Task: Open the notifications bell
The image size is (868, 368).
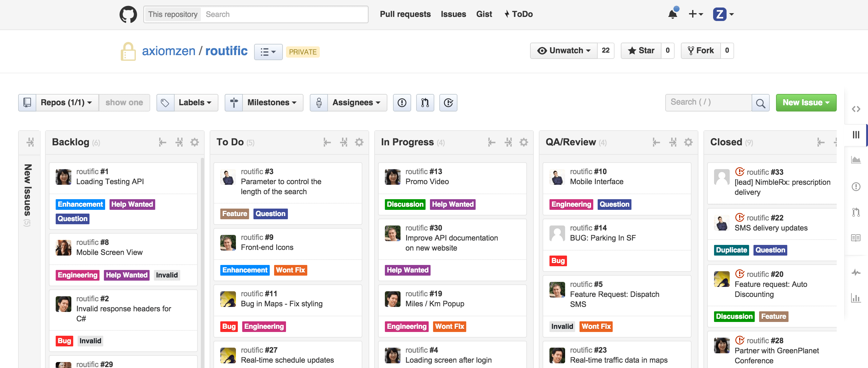Action: pos(672,14)
